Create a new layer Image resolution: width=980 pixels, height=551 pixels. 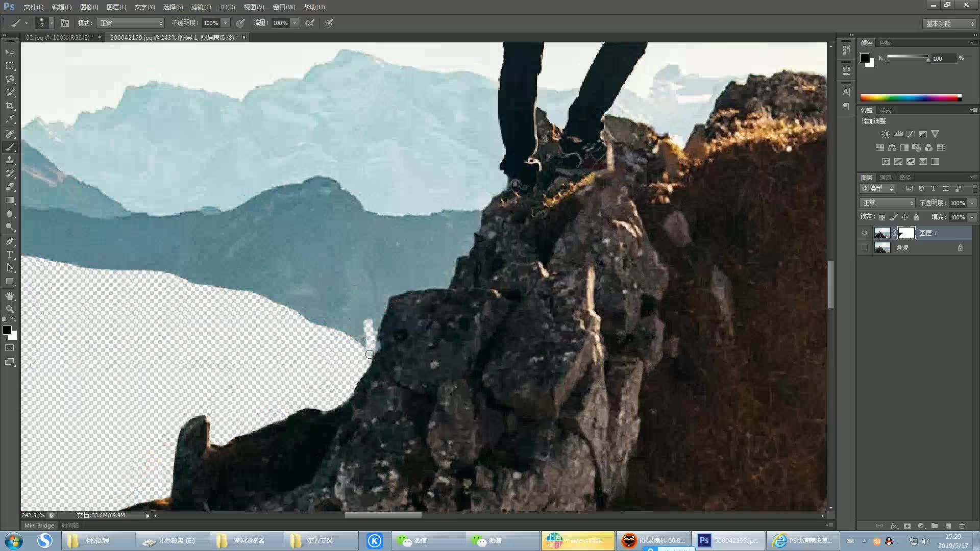point(948,526)
